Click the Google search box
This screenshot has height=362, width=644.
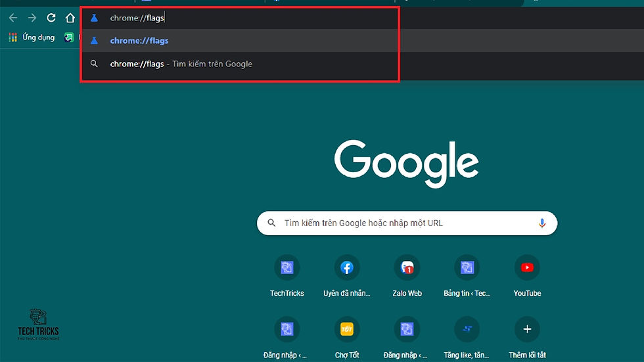coord(407,223)
